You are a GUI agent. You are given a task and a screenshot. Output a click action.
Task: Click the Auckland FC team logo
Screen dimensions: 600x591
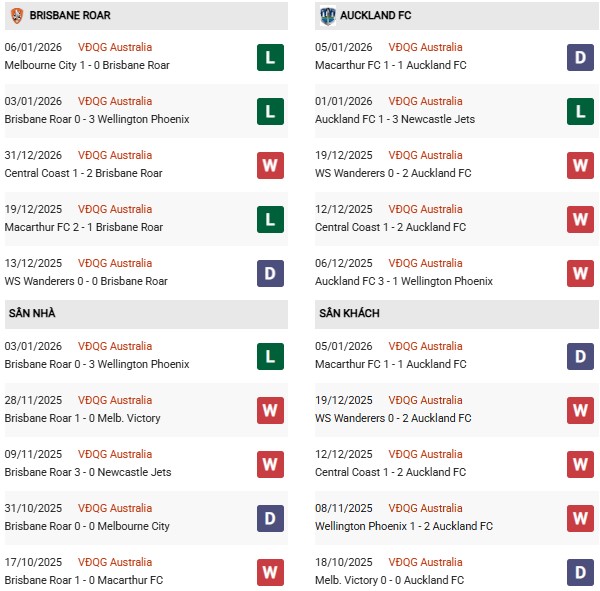tap(327, 15)
